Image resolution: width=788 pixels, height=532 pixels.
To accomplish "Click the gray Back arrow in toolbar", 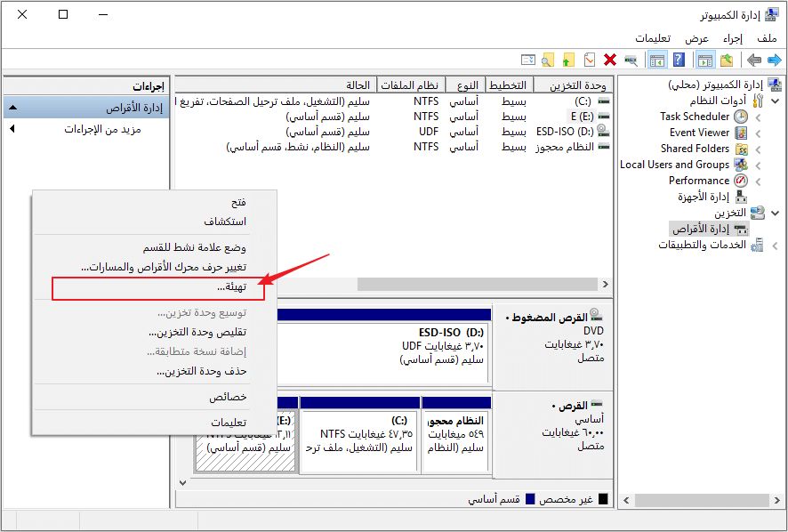I will click(x=754, y=60).
